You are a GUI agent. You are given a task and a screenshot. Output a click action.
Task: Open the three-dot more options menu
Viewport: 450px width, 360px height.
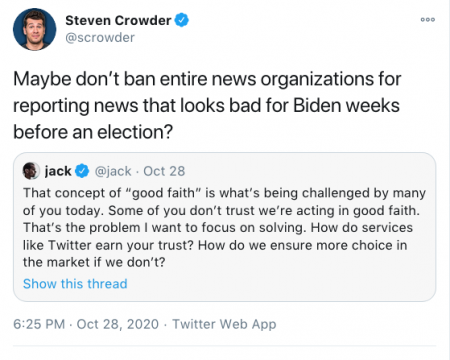(428, 20)
